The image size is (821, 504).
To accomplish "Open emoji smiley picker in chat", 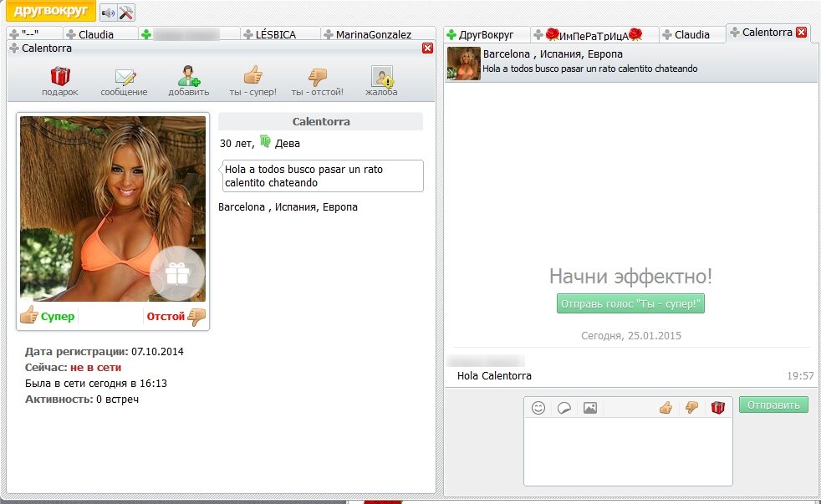I will pos(538,408).
